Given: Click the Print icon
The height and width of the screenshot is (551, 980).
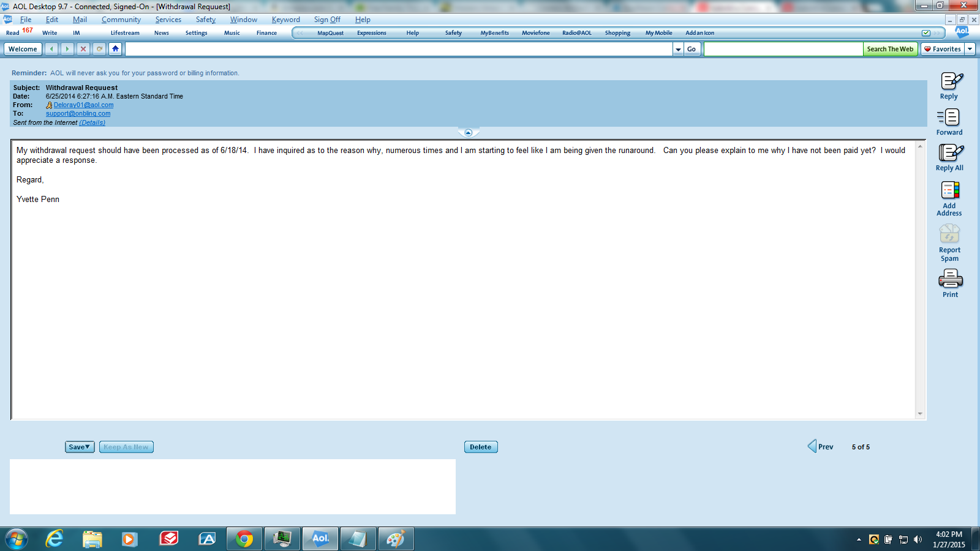Looking at the screenshot, I should [x=951, y=279].
